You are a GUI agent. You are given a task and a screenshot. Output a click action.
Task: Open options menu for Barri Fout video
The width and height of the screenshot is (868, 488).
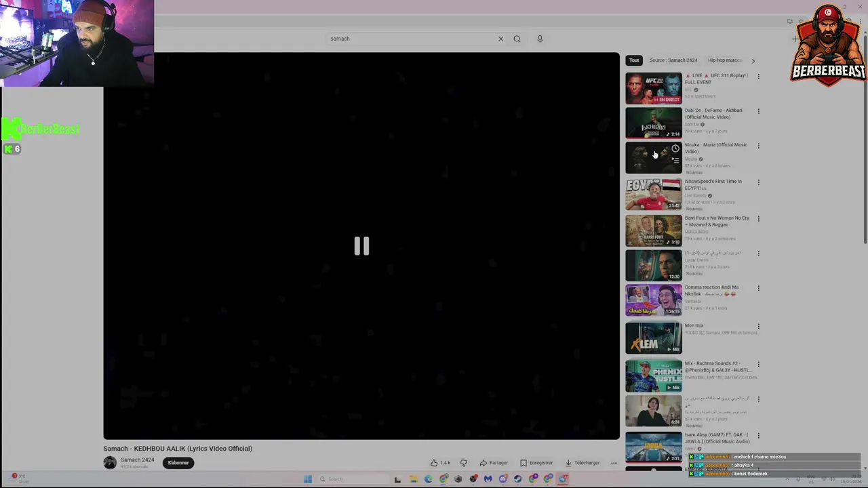point(758,219)
